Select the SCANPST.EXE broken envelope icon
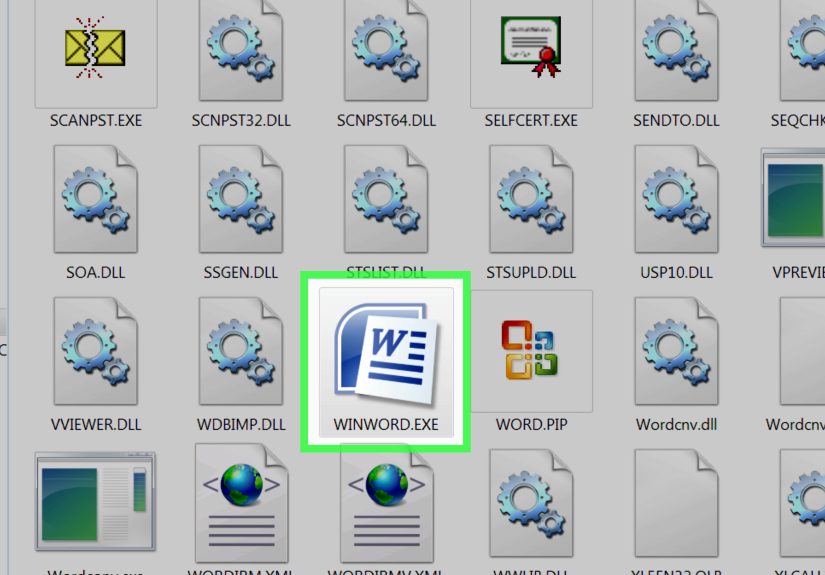The height and width of the screenshot is (575, 825). point(95,48)
